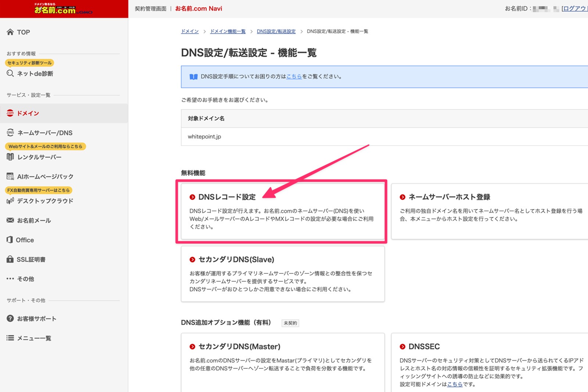Open the ドメイン sidebar menu item

(x=28, y=113)
